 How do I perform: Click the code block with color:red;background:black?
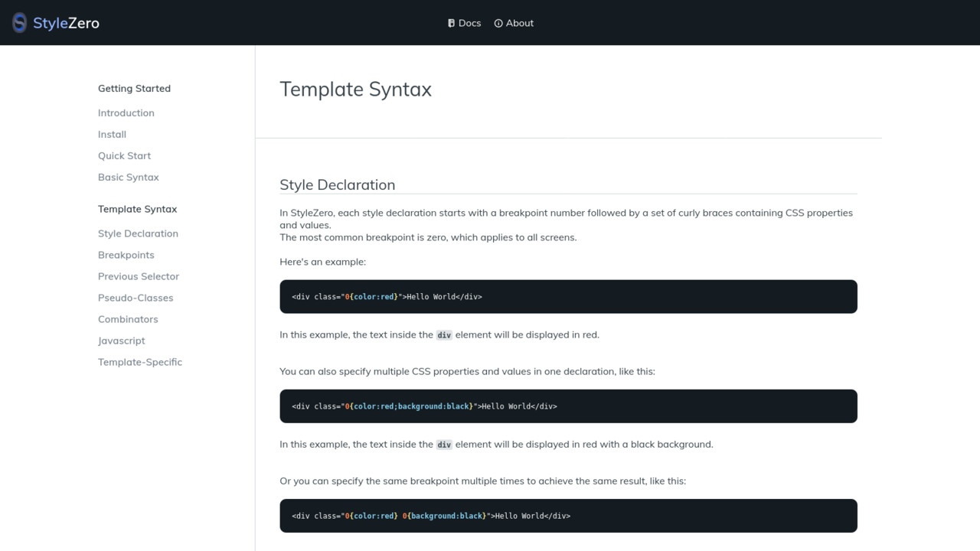[x=568, y=406]
